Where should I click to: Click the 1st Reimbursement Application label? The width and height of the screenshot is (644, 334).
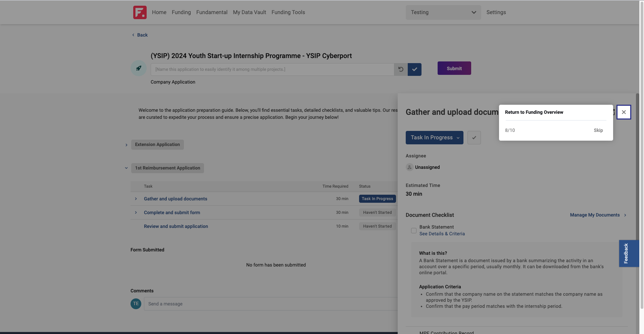point(167,168)
